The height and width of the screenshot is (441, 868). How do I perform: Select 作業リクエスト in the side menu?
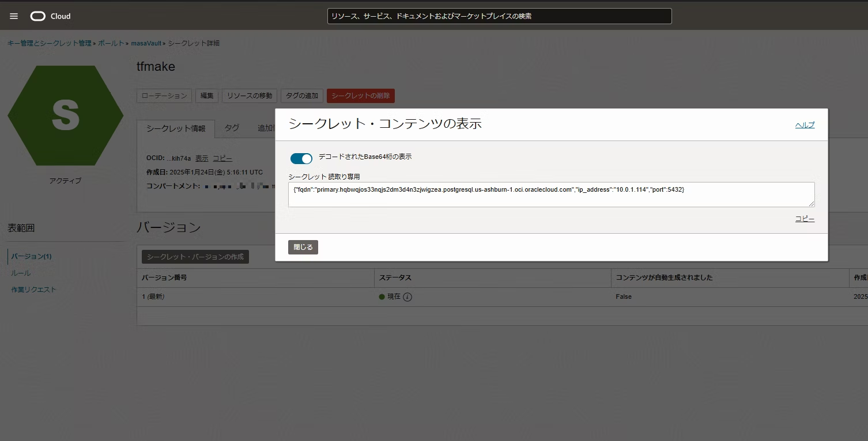[33, 290]
